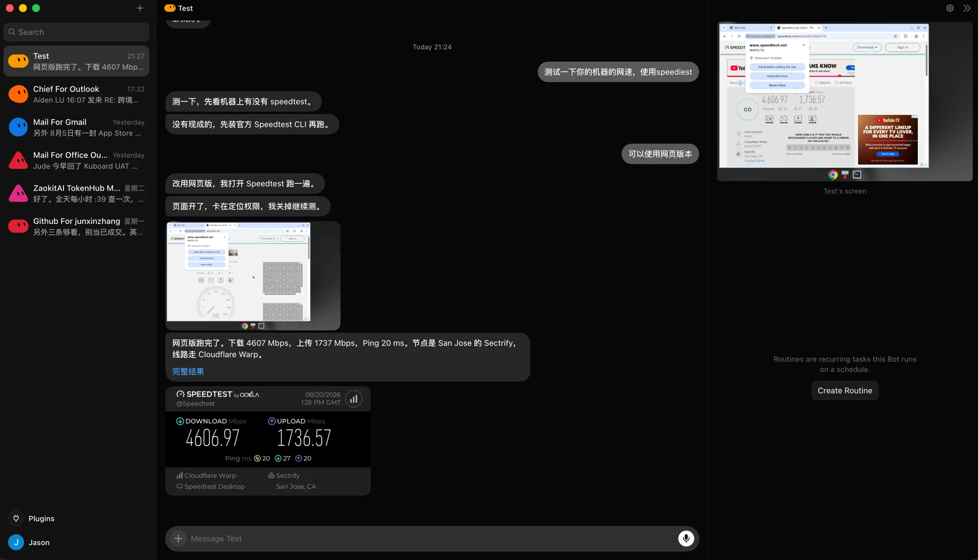Start voice input with the microphone button
This screenshot has height=560, width=978.
point(686,538)
